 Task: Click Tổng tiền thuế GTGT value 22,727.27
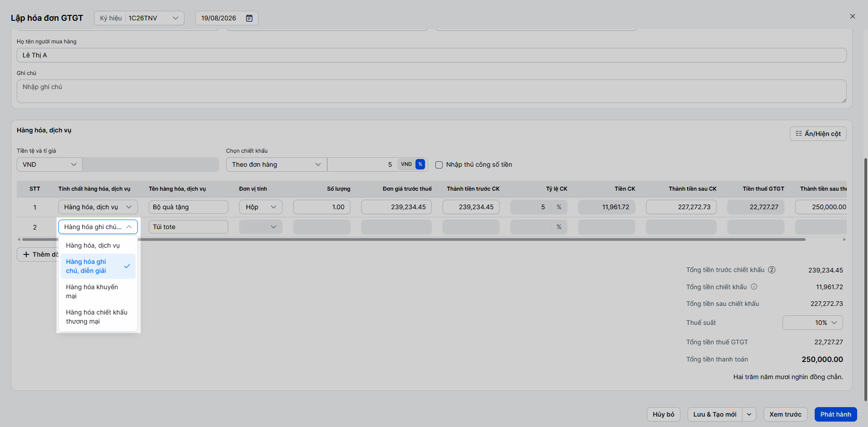[828, 342]
